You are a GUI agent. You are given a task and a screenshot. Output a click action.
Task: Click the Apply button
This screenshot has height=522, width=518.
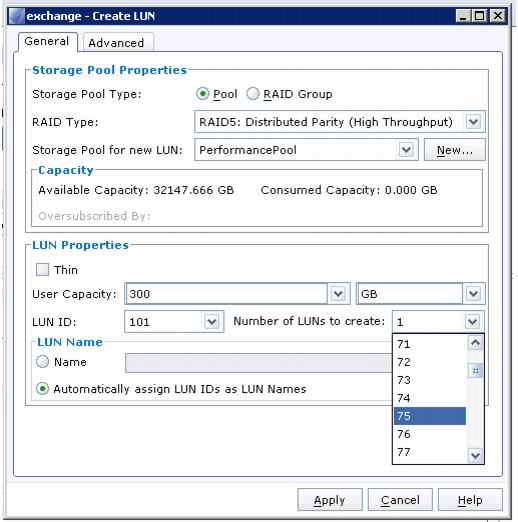(330, 500)
